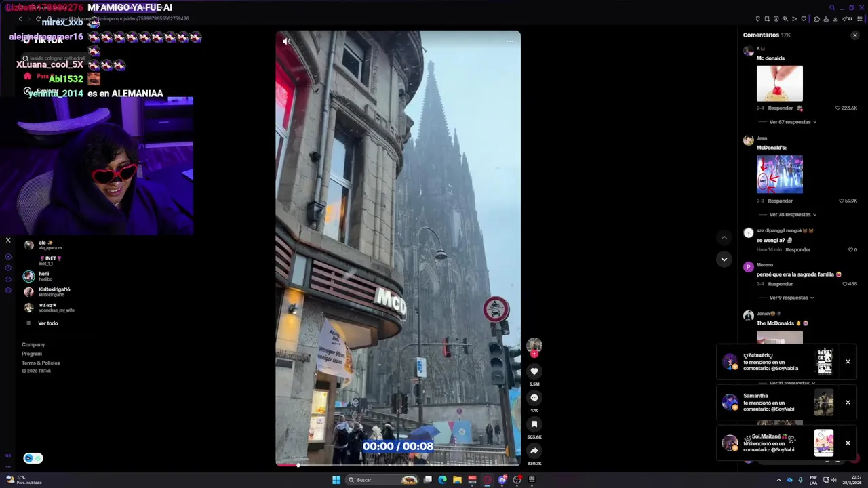Image resolution: width=868 pixels, height=488 pixels.
Task: Like Jean's 'McDonald's:' comment with 59.9K likes
Action: (x=841, y=201)
